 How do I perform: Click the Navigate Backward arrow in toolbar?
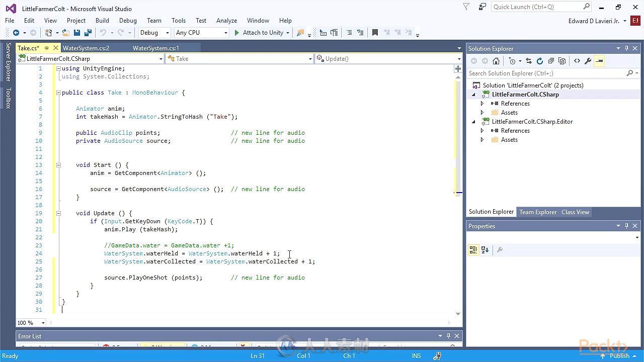pos(16,33)
